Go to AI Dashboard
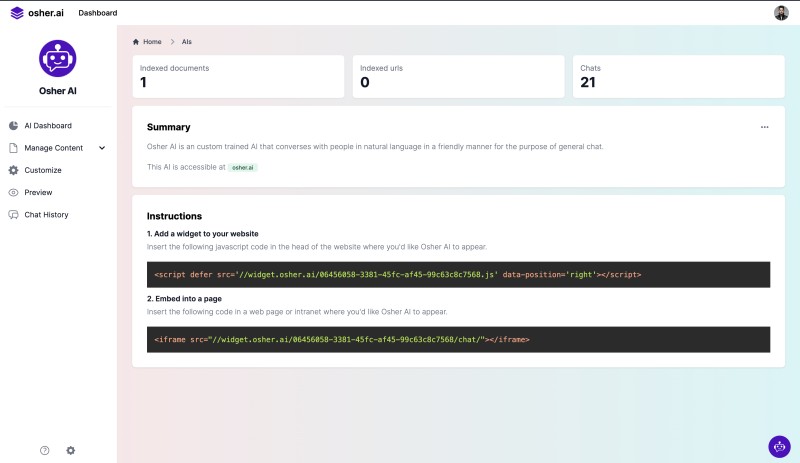The width and height of the screenshot is (800, 463). (48, 126)
